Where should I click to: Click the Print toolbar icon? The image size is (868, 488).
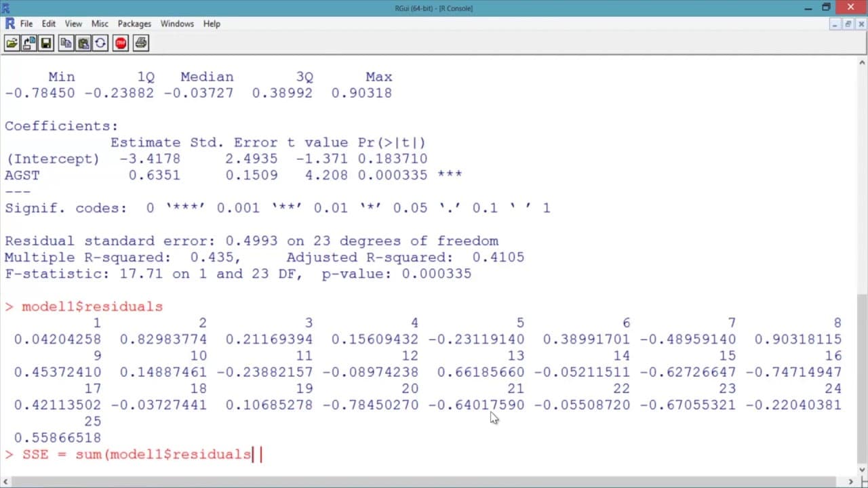[x=140, y=43]
